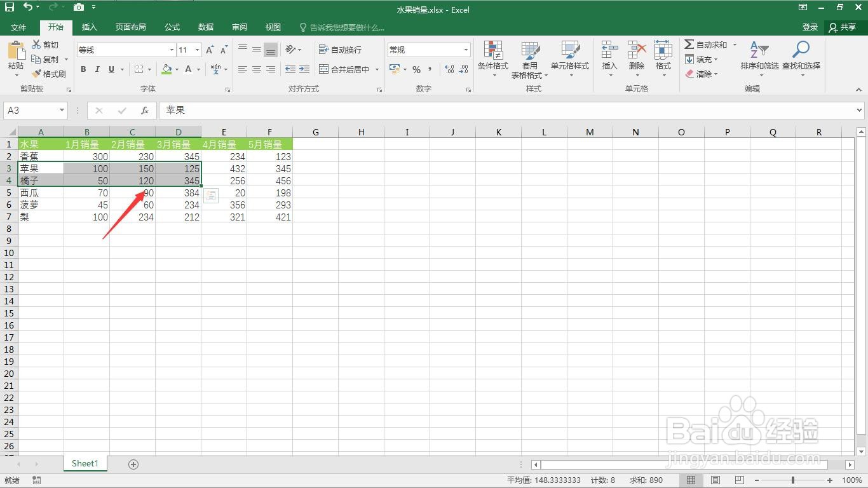The image size is (868, 488).
Task: Click zoom out minus button
Action: tap(757, 480)
